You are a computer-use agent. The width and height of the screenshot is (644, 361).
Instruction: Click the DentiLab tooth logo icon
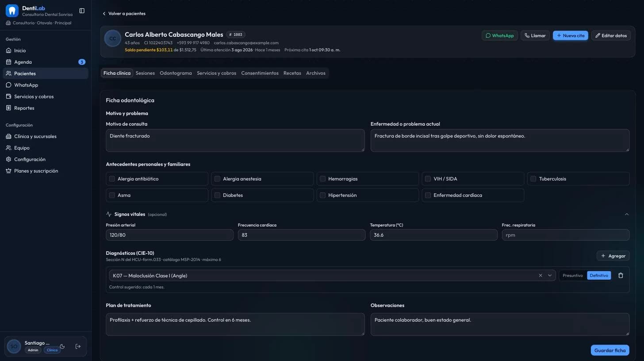tap(12, 11)
